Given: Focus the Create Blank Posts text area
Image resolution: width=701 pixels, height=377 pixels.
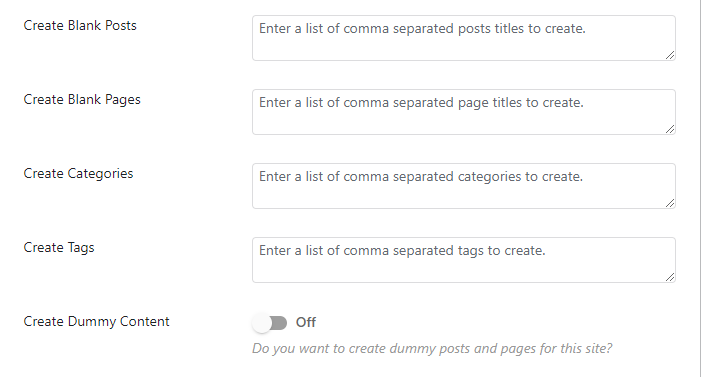Looking at the screenshot, I should pos(464,38).
